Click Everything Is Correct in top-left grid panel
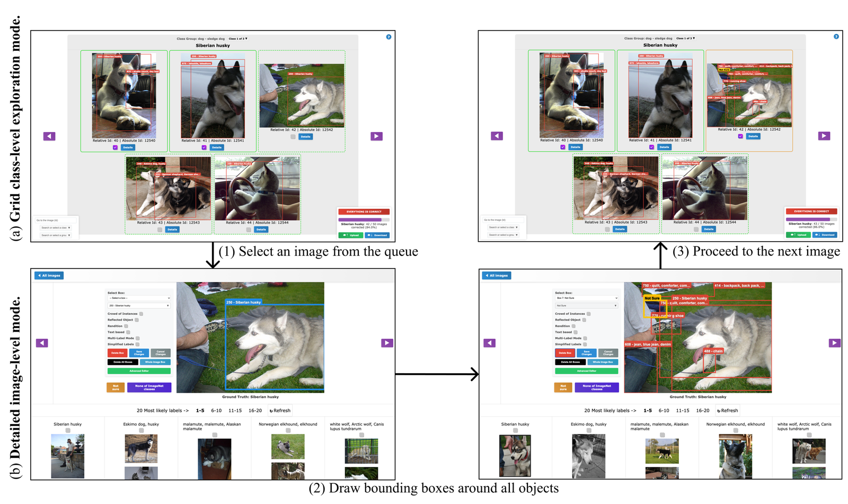 [x=364, y=211]
